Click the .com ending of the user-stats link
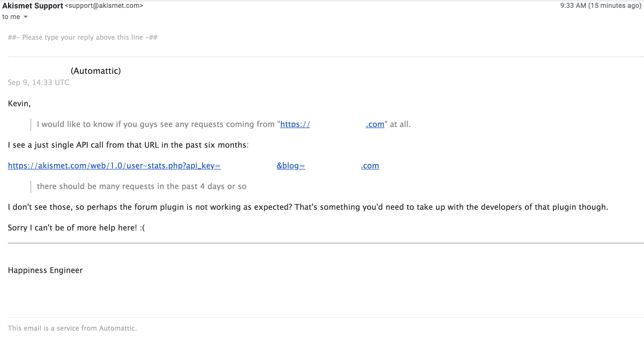The image size is (644, 339). click(370, 166)
